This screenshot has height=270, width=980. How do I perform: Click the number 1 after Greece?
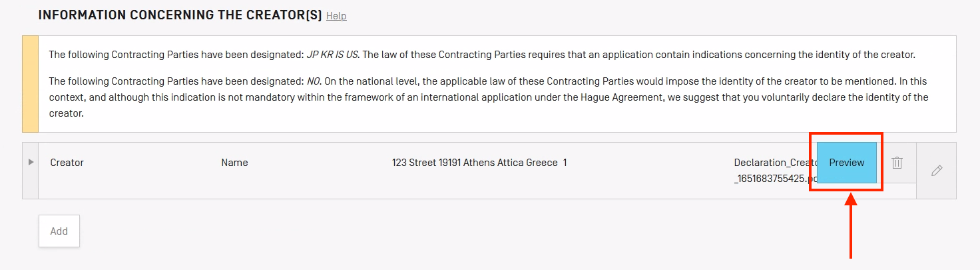565,163
